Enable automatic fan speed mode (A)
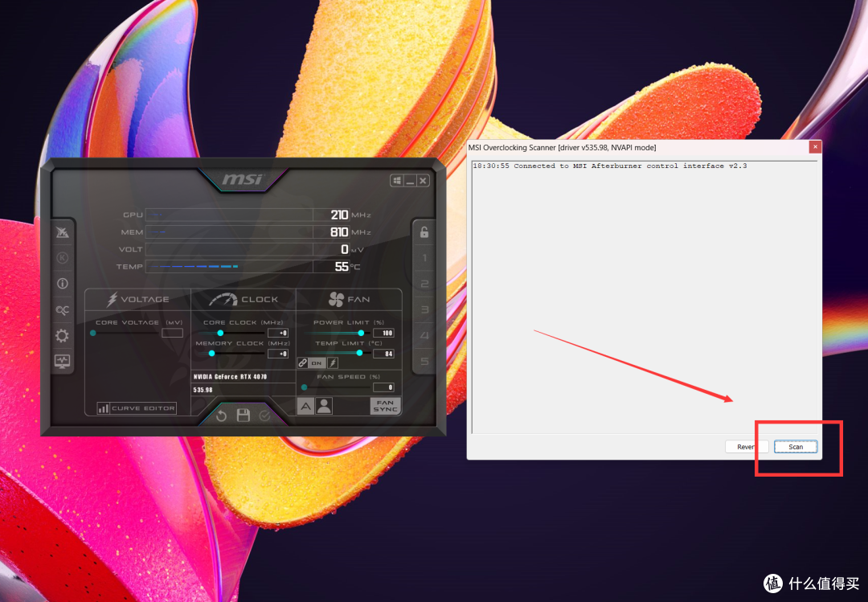Image resolution: width=868 pixels, height=602 pixels. (x=305, y=407)
